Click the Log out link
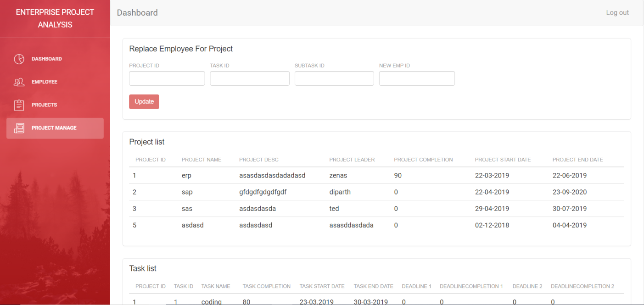The width and height of the screenshot is (644, 305). pos(617,13)
